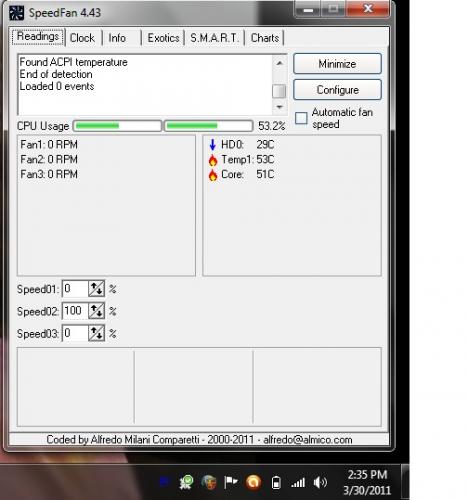This screenshot has height=500, width=468.
Task: Click the Windows security shield tray icon
Action: pyautogui.click(x=209, y=482)
